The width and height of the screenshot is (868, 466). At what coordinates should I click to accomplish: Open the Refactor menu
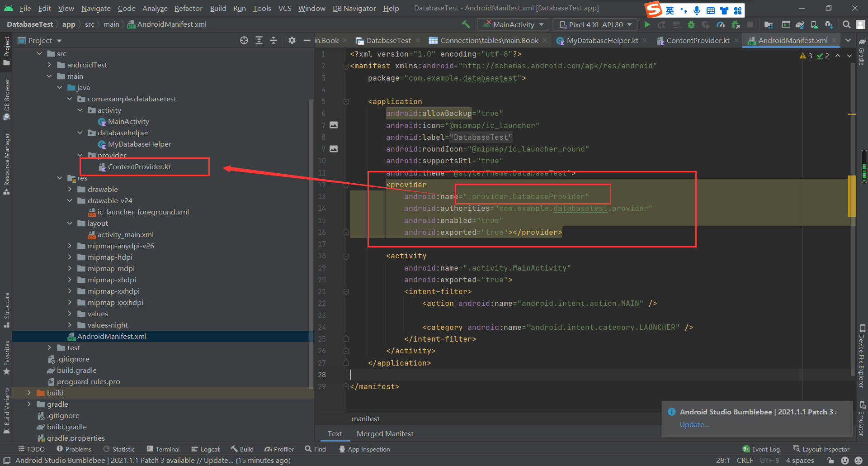coord(188,8)
